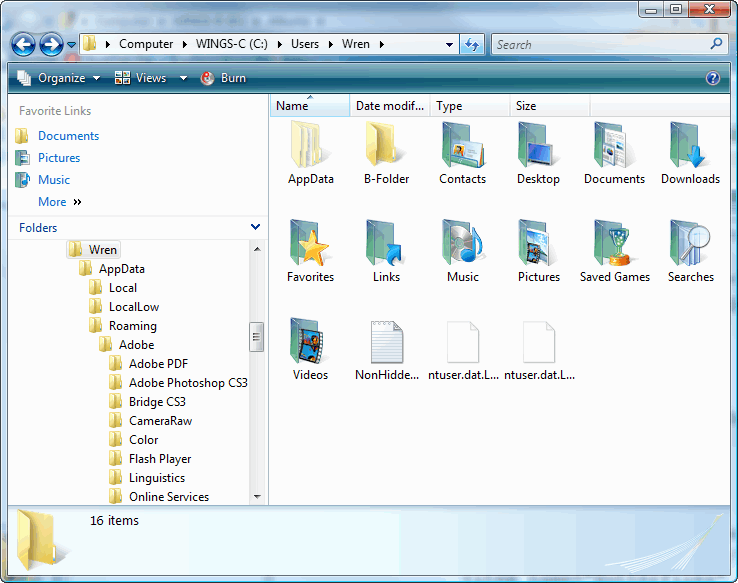Click the folder tree scrollbar thumb

coord(257,336)
